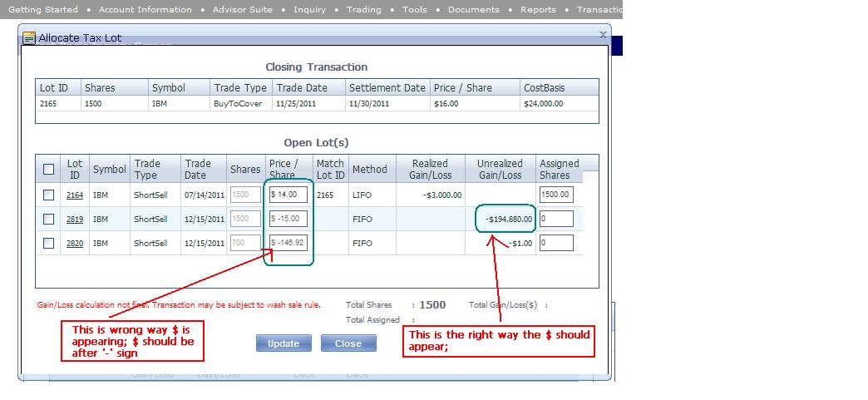Open the Documents menu
Screen dimensions: 868x400
tap(473, 9)
